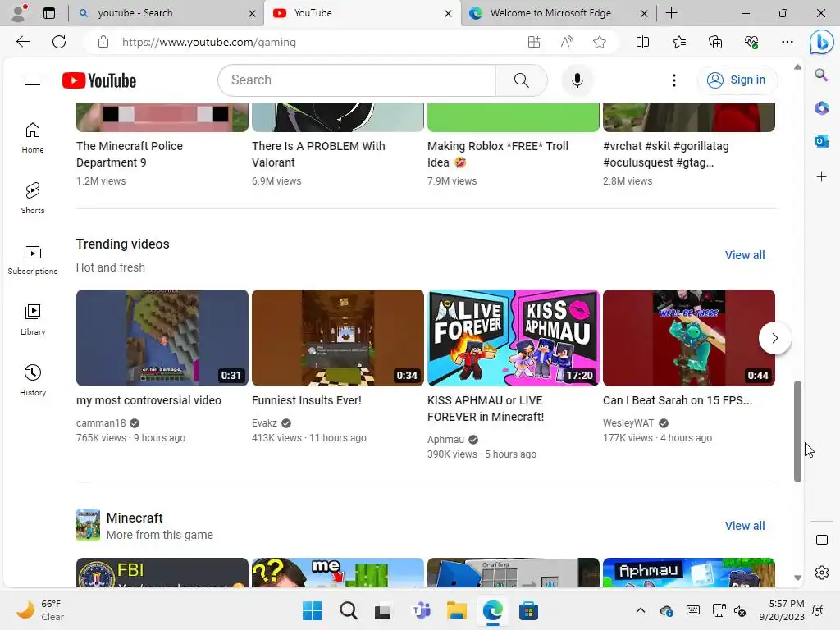Open Minecraft game channel link
The height and width of the screenshot is (630, 840).
click(x=135, y=518)
